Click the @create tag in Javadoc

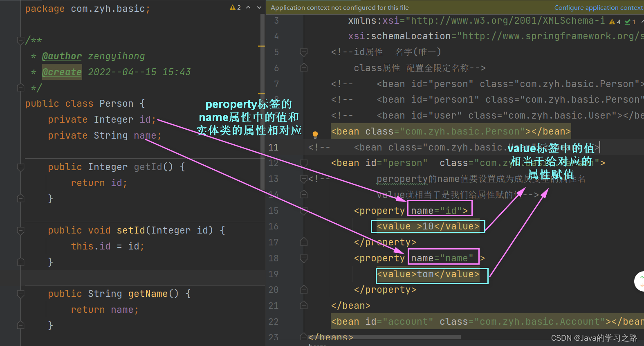(62, 72)
